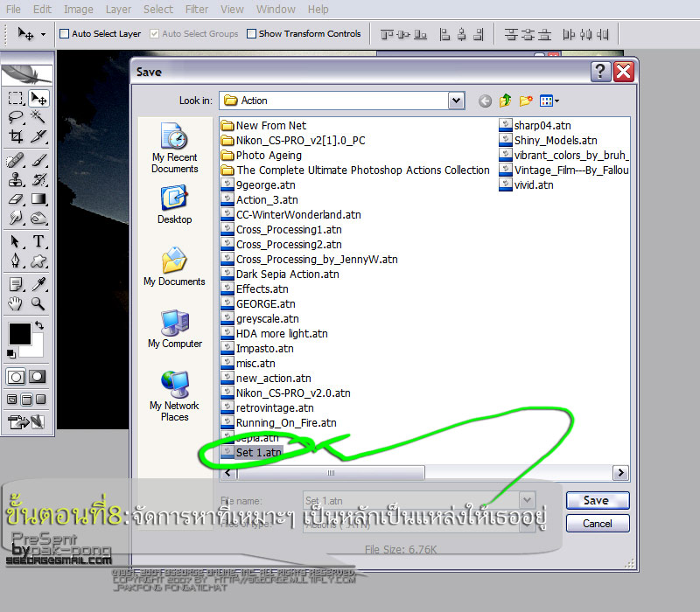Select the Set 1.atn file
Viewport: 700px width, 612px height.
pyautogui.click(x=252, y=452)
